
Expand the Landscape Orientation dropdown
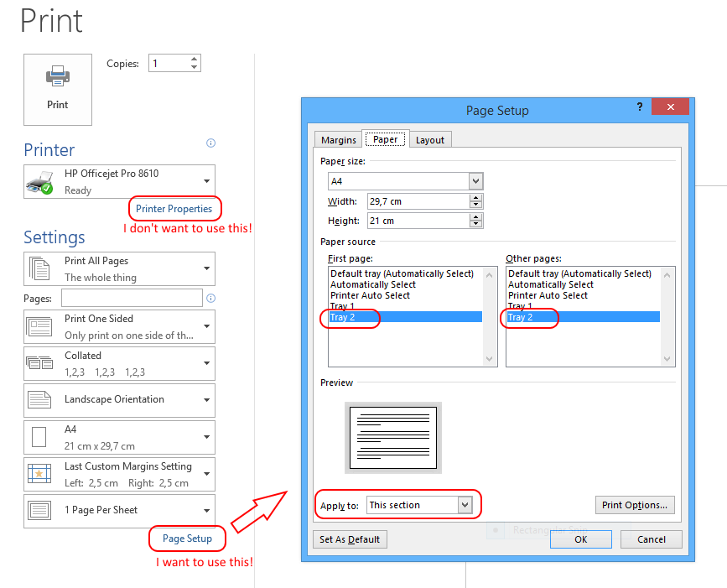[206, 400]
